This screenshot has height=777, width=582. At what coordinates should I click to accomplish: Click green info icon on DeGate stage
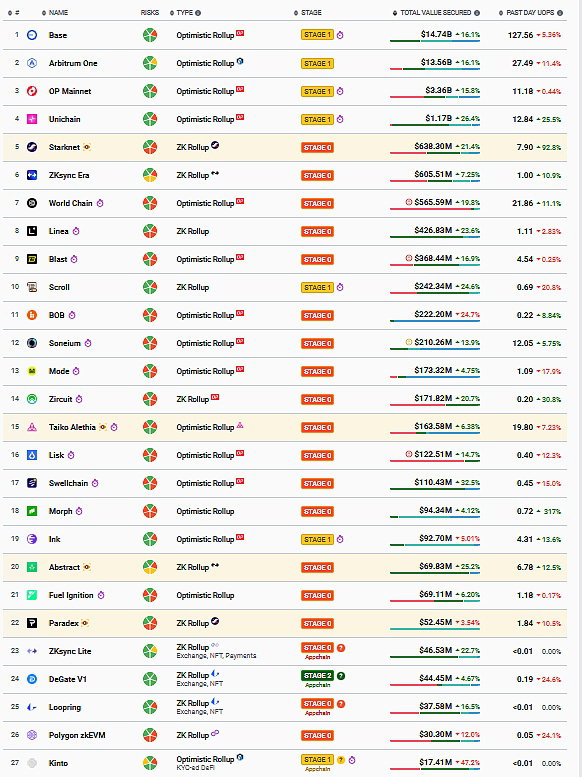coord(341,675)
